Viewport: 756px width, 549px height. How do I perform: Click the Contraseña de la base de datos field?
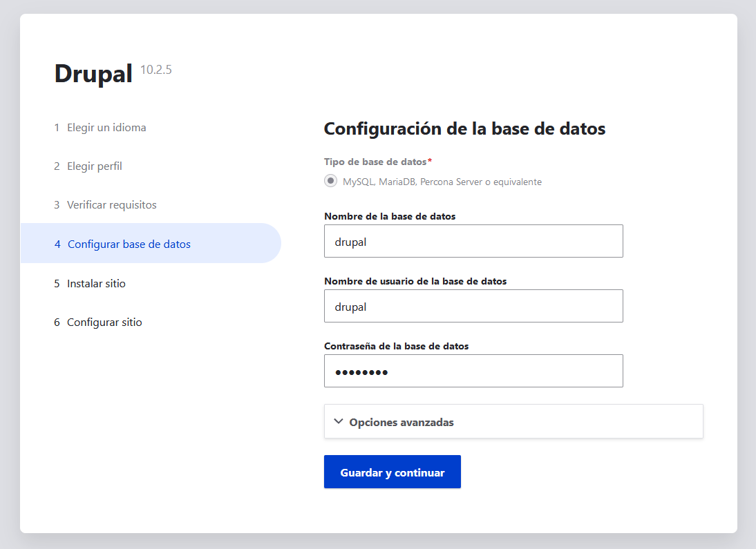(x=473, y=371)
